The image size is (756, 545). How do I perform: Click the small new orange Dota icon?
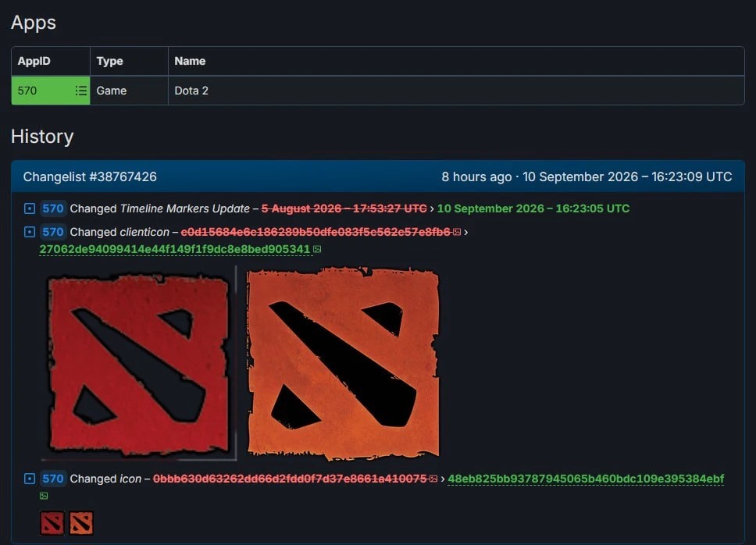pyautogui.click(x=81, y=523)
